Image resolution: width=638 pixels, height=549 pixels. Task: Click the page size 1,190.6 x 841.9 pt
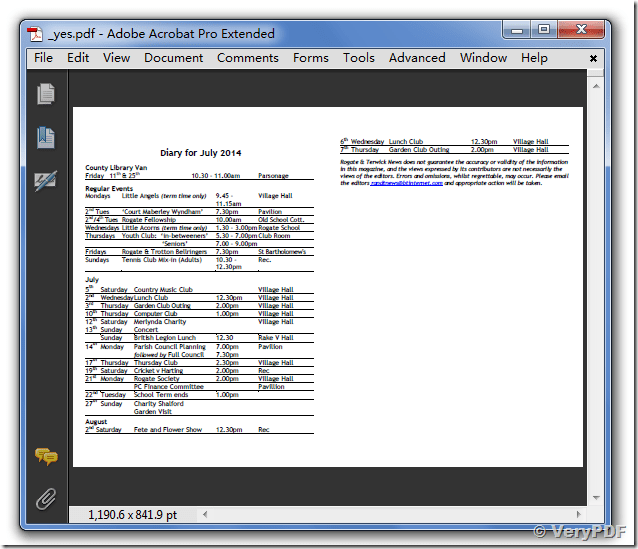click(133, 515)
